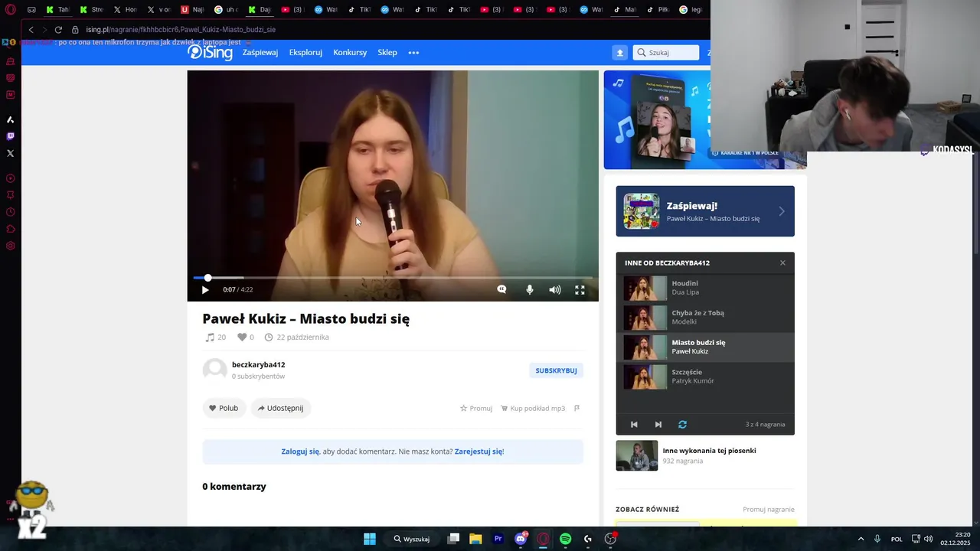This screenshot has width=980, height=551.
Task: Click the heart likes count icon
Action: (x=241, y=337)
